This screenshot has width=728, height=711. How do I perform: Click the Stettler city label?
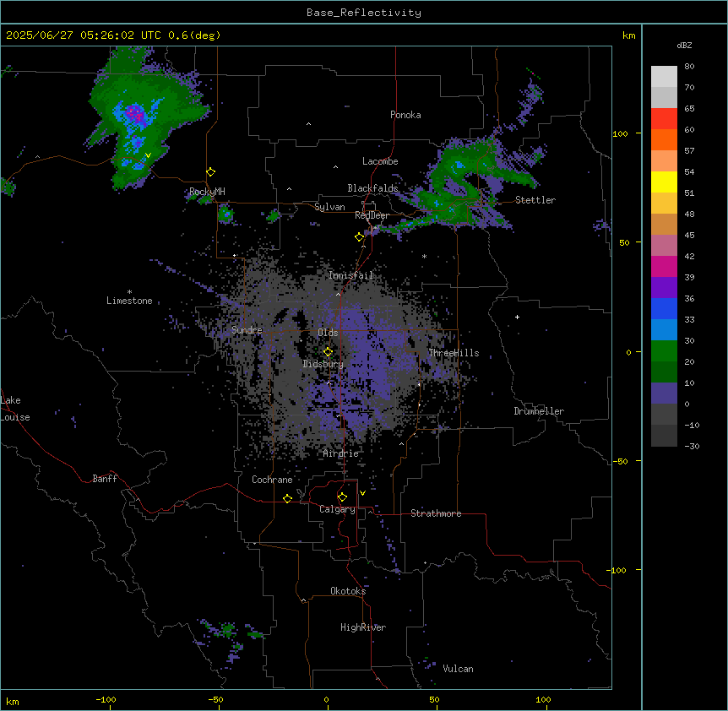tap(535, 200)
